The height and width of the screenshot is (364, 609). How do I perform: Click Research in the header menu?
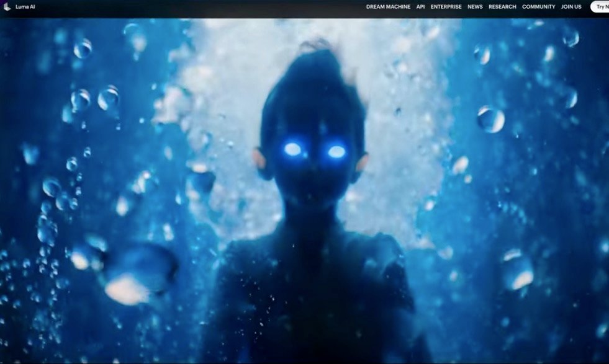[502, 6]
